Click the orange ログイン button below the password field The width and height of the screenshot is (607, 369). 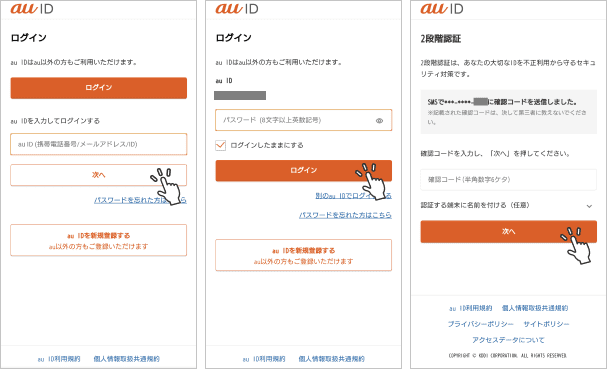304,170
